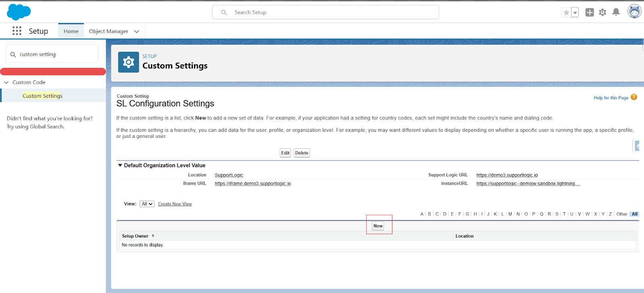644x293 pixels.
Task: Click the Location column header
Action: [x=464, y=236]
